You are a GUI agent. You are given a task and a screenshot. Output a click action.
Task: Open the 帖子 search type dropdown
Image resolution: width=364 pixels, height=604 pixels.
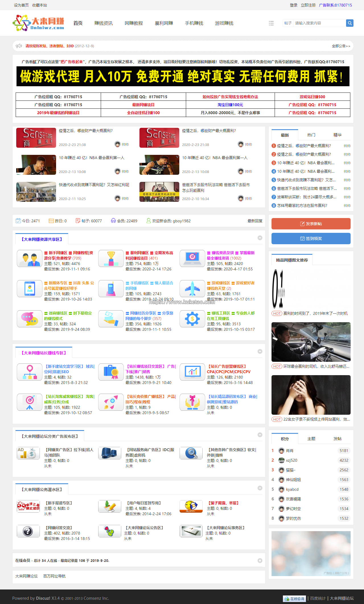tap(288, 23)
